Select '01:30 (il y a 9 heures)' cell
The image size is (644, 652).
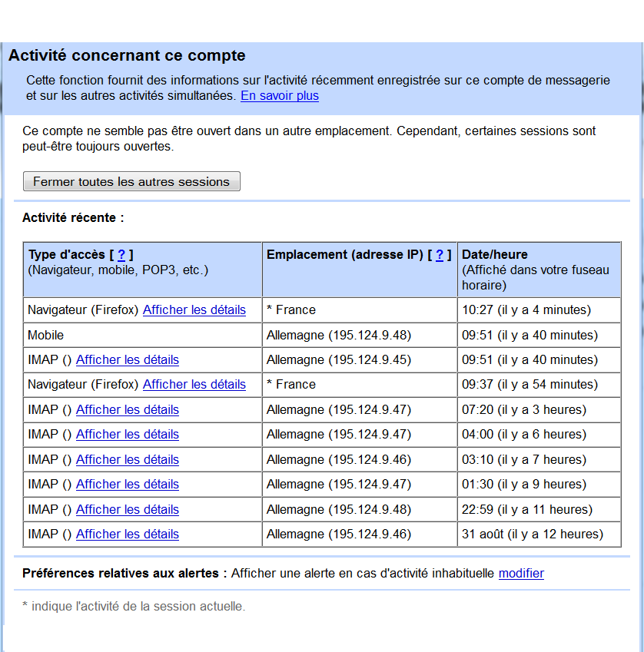(x=539, y=484)
